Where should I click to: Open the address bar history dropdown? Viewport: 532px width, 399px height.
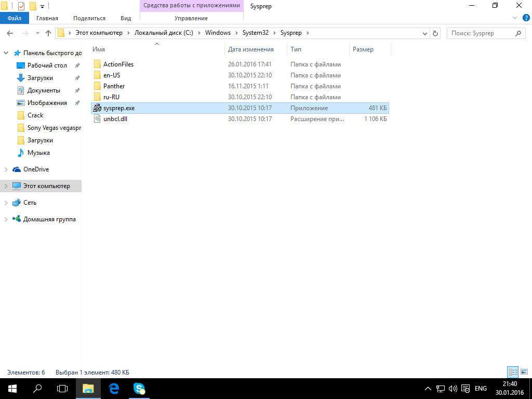pyautogui.click(x=425, y=33)
